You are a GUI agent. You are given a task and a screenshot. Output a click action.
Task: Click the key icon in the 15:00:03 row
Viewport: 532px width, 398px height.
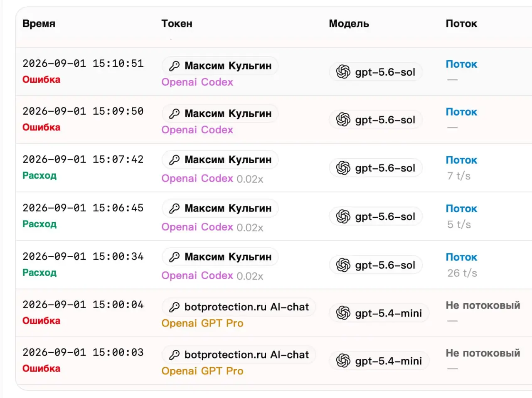(175, 355)
